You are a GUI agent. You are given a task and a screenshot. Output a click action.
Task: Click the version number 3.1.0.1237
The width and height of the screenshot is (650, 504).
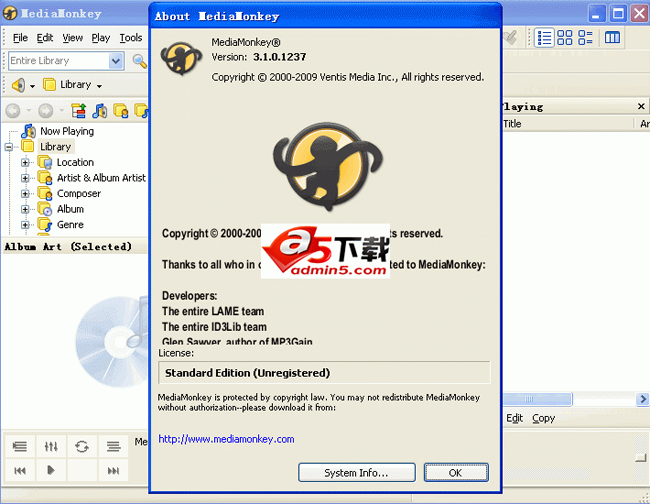(280, 57)
